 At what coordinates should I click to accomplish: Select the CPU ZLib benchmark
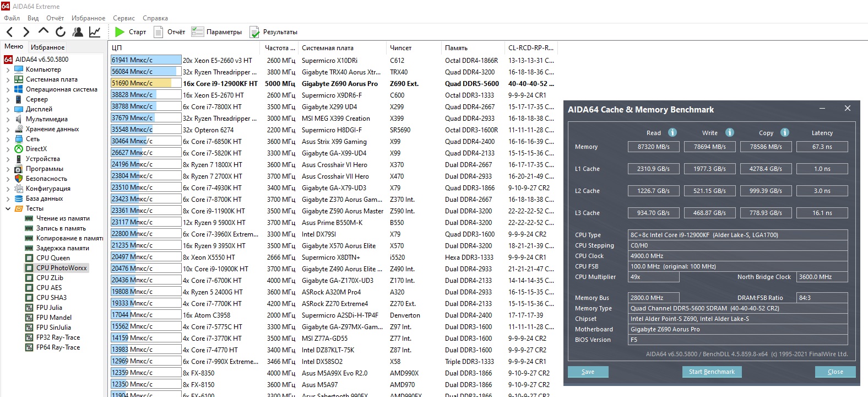tap(50, 278)
